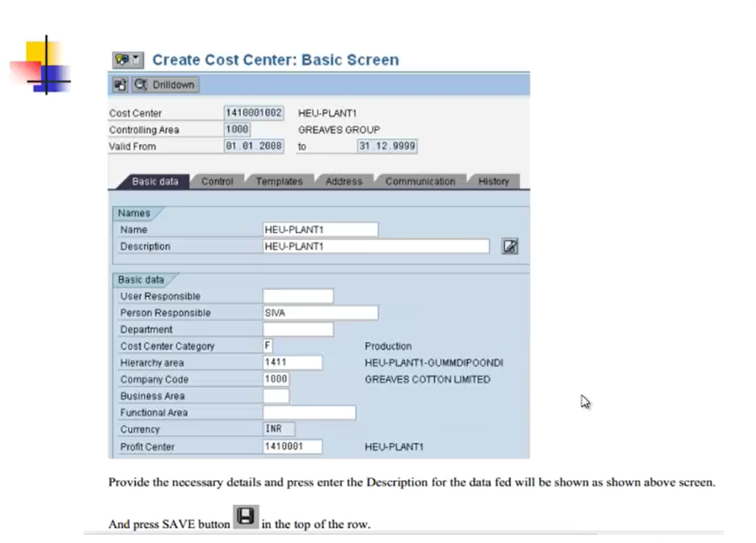Click the User Responsible field

point(298,296)
